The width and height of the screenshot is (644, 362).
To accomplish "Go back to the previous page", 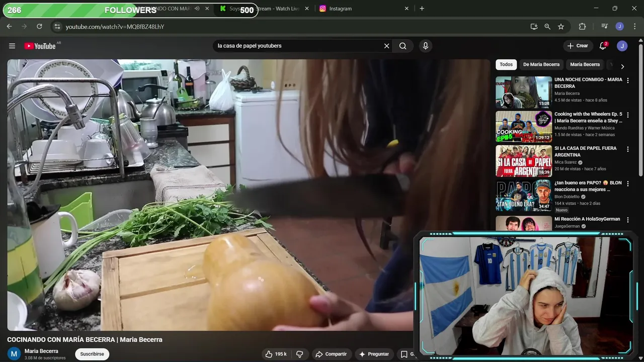I will (9, 27).
